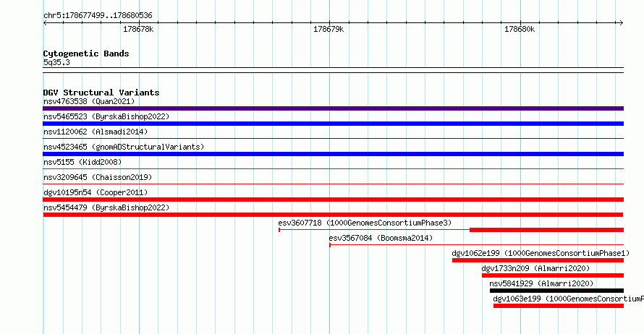Click the blue nsv4523465 gnomAD variant bar
Image resolution: width=644 pixels, height=334 pixels.
coord(333,154)
